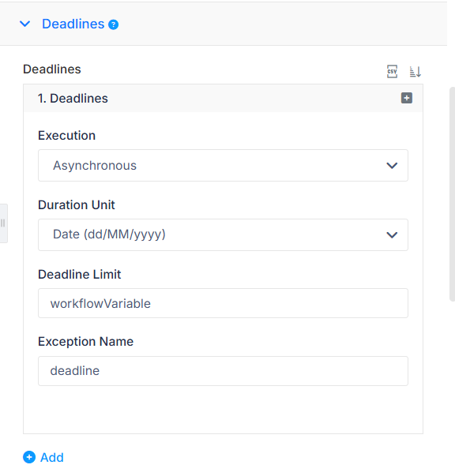Select the 1. Deadlines row header
Image resolution: width=455 pixels, height=476 pixels.
[223, 99]
